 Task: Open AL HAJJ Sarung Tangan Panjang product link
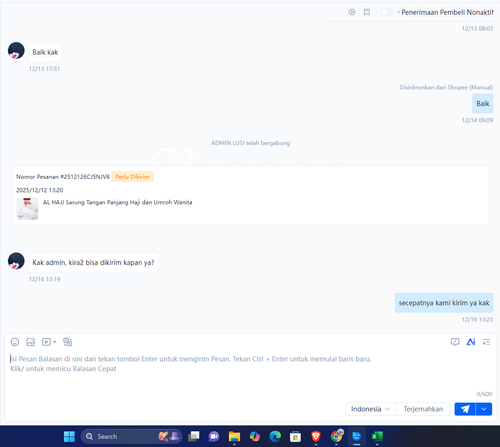117,202
